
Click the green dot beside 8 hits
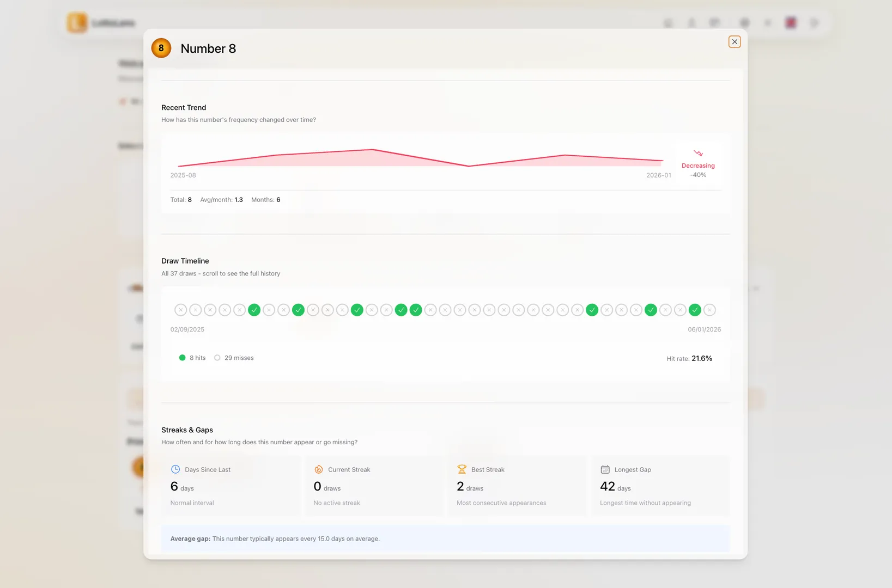183,358
